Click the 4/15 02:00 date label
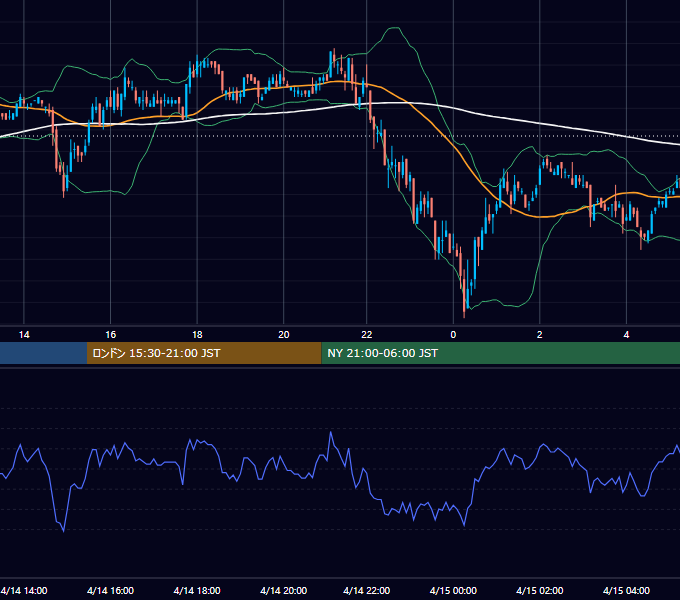The image size is (680, 600). pos(539,590)
